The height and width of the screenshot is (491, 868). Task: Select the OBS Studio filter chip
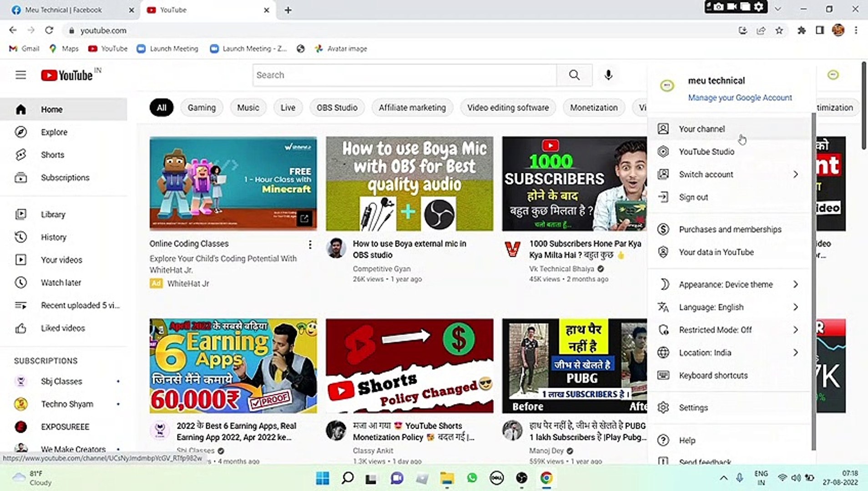pyautogui.click(x=337, y=107)
